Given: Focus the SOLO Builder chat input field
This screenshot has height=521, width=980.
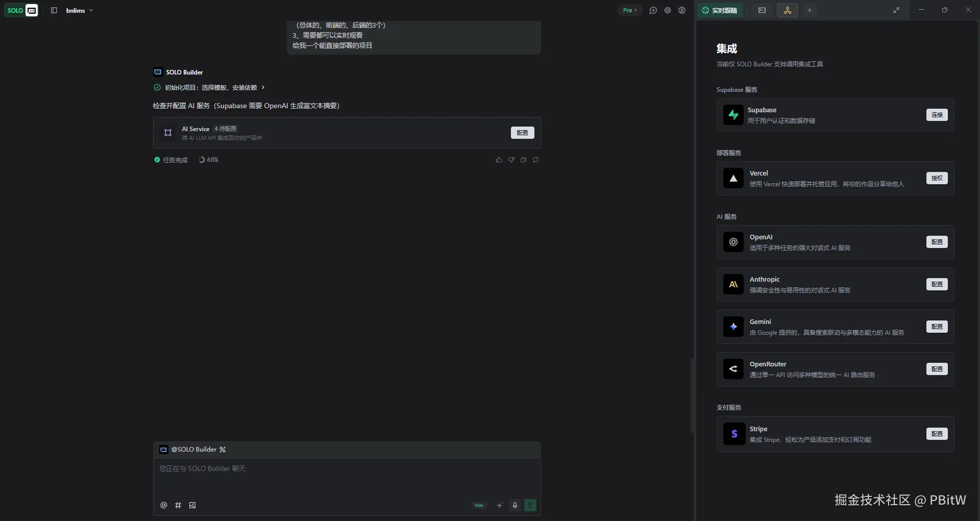Looking at the screenshot, I should 347,479.
